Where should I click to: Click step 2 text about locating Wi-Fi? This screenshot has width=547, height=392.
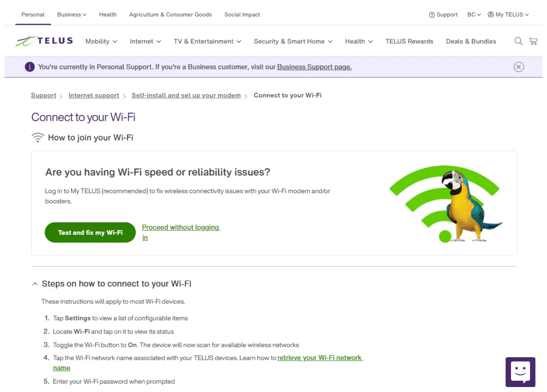tap(113, 332)
